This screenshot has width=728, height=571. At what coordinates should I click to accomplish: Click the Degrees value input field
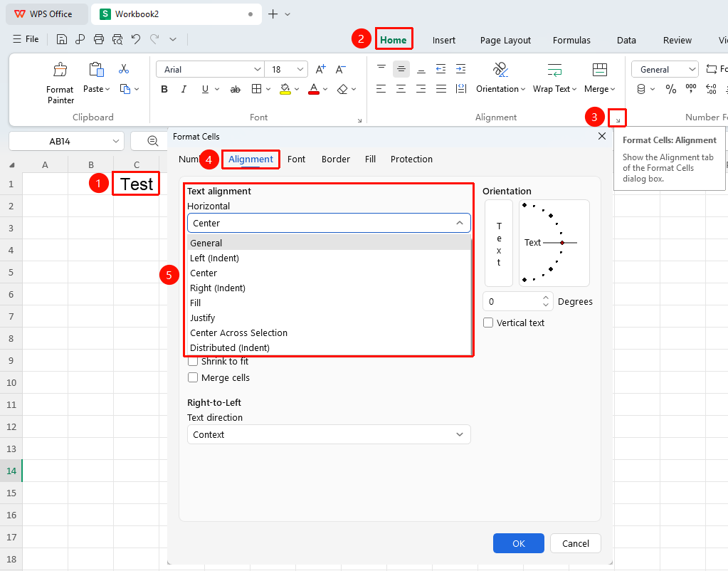(512, 302)
